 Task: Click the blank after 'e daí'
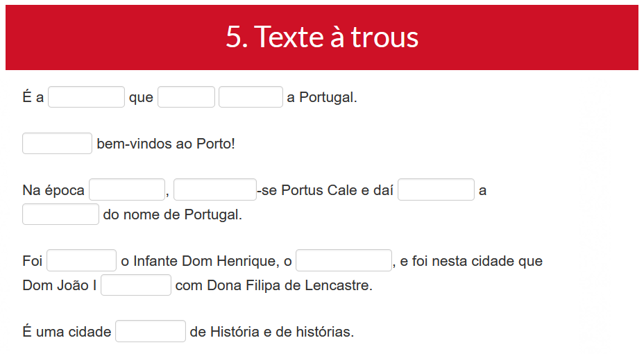pos(436,189)
